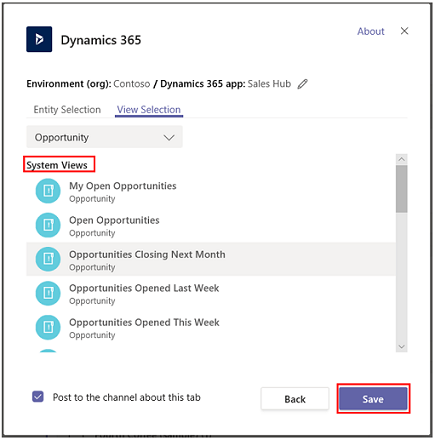Click the pencil edit icon beside Sales Hub

302,84
